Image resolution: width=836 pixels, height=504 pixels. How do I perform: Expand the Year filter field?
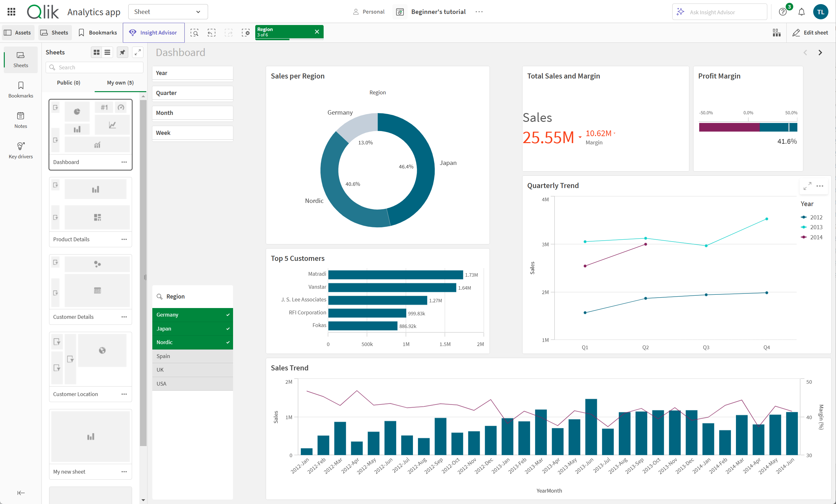tap(192, 73)
